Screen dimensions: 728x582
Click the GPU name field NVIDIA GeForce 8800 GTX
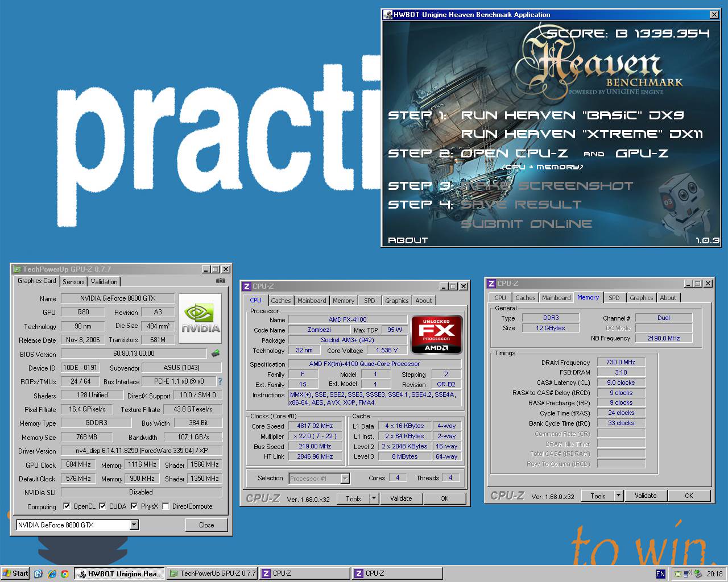117,298
